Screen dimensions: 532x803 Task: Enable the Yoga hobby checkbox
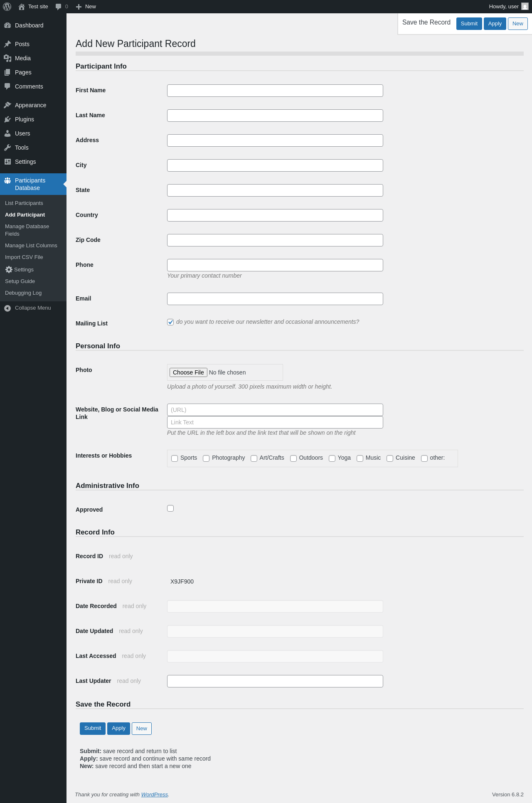coord(332,458)
